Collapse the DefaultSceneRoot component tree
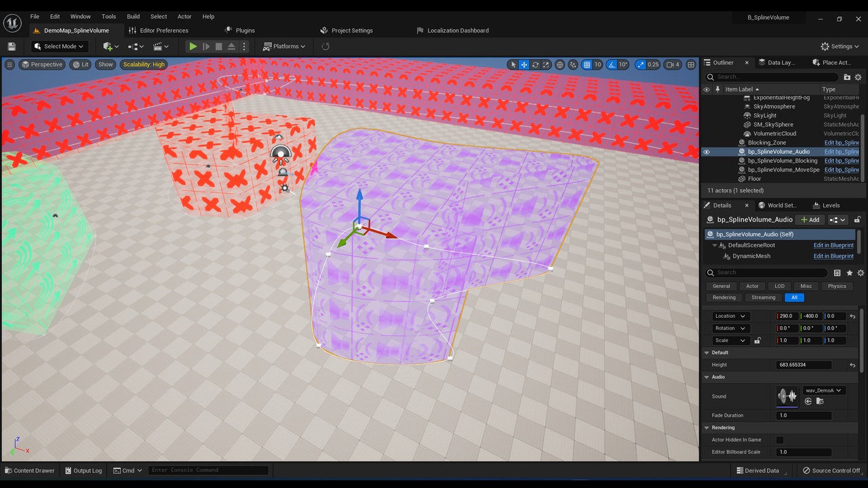The width and height of the screenshot is (868, 488). point(714,245)
